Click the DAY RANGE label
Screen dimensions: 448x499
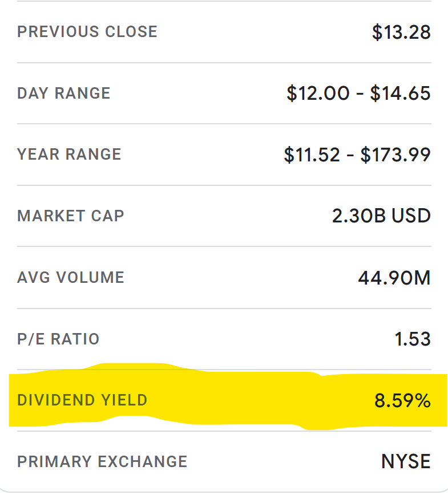click(64, 94)
